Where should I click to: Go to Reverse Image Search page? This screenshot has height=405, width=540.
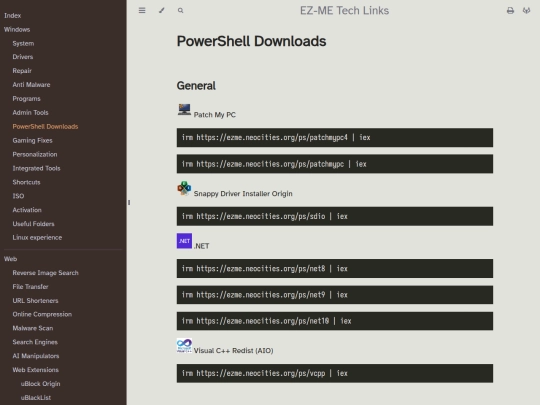click(45, 273)
